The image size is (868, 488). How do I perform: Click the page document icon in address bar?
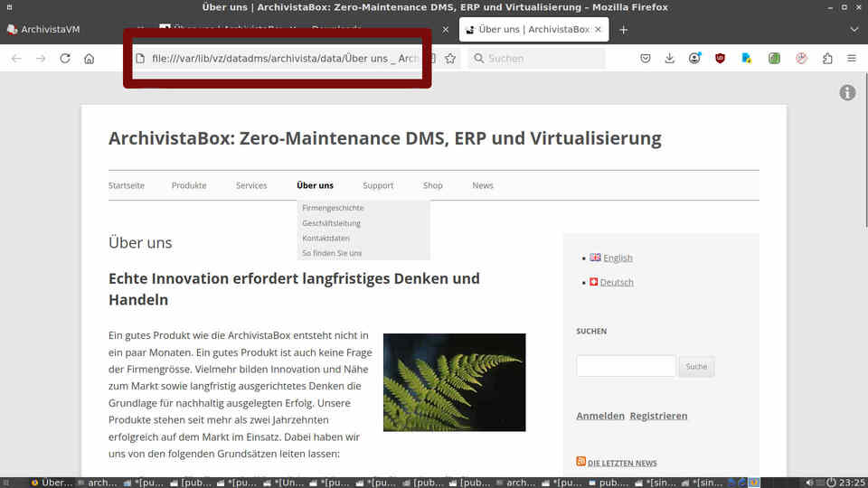pyautogui.click(x=140, y=58)
